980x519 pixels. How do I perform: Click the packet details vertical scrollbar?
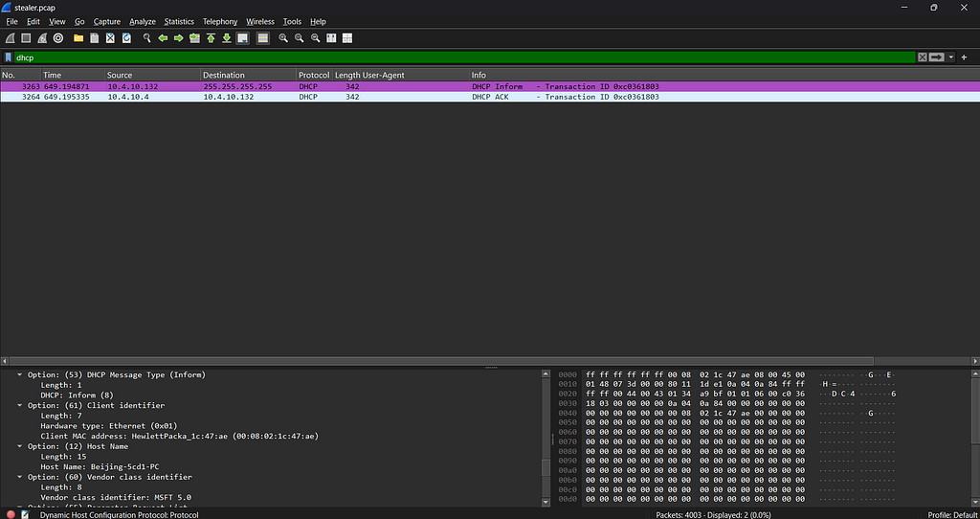pyautogui.click(x=546, y=467)
